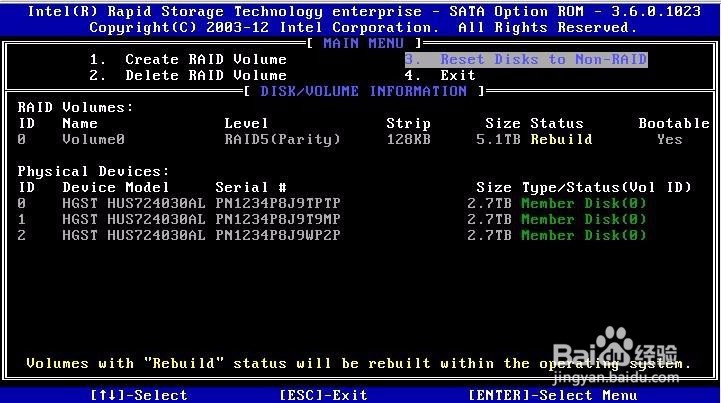Click the 5.1TB volume size

pyautogui.click(x=498, y=139)
